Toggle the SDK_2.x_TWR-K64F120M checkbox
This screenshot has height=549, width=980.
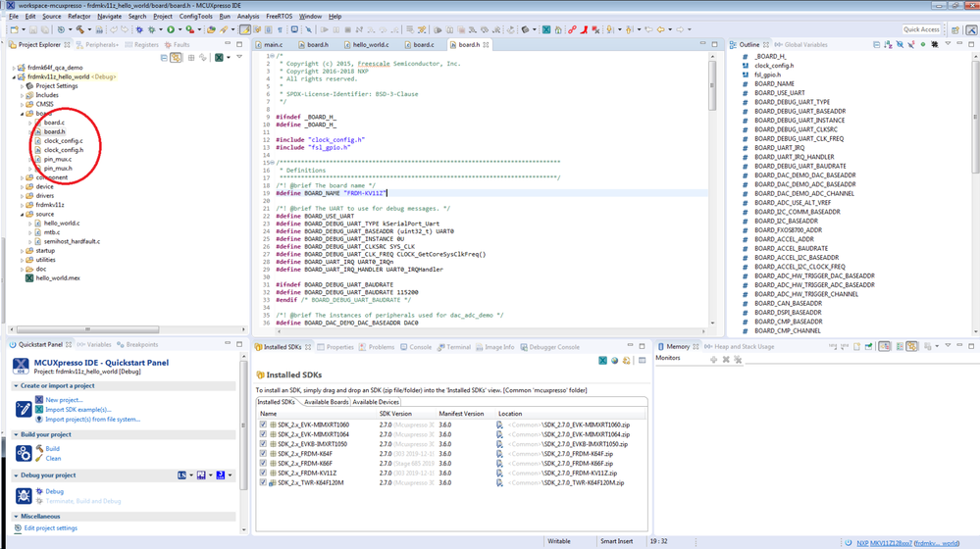pos(263,483)
